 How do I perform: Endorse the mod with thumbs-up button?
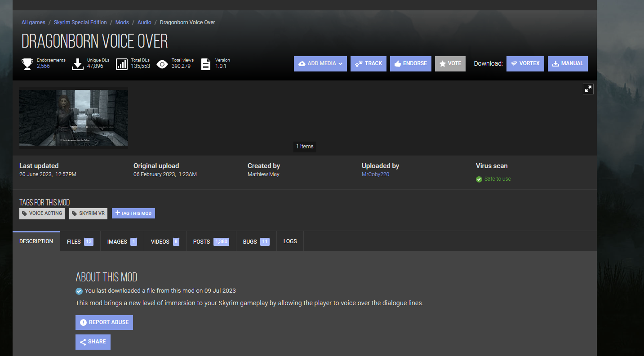point(411,64)
